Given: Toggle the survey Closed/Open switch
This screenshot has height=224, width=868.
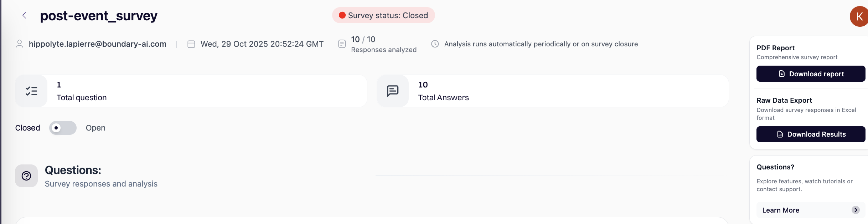Looking at the screenshot, I should (63, 128).
